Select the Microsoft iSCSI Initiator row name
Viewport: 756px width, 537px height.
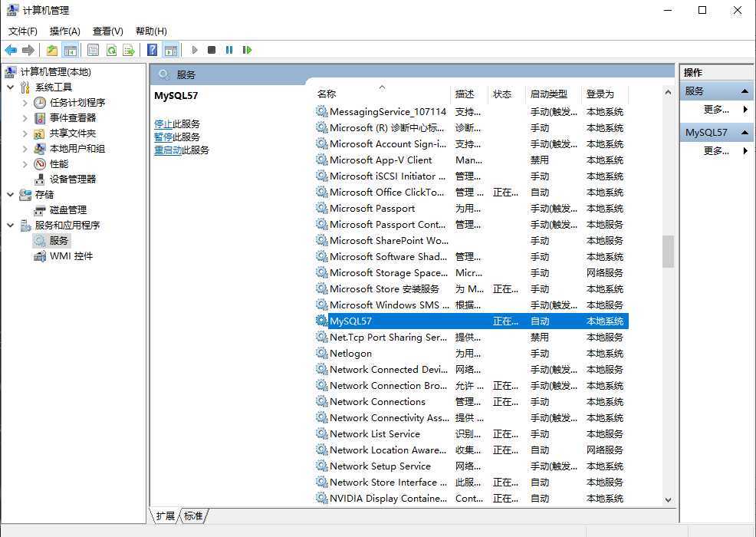pos(388,176)
